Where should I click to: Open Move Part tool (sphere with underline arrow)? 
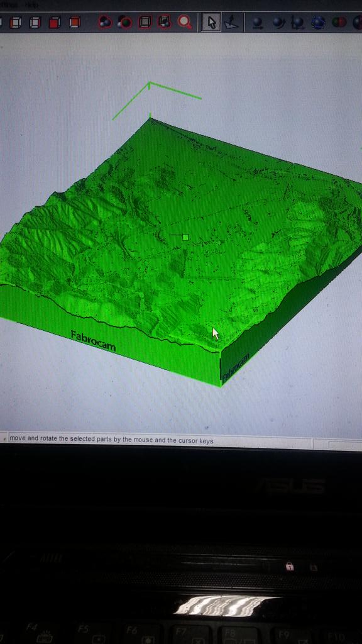pyautogui.click(x=258, y=23)
